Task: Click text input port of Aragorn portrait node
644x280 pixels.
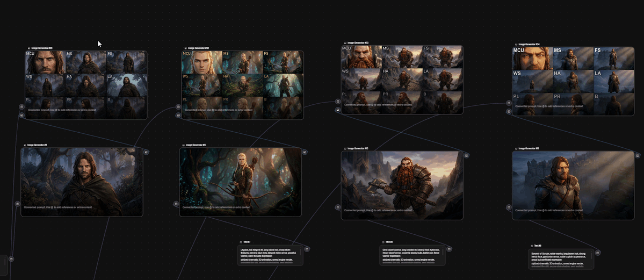Action: [17, 204]
